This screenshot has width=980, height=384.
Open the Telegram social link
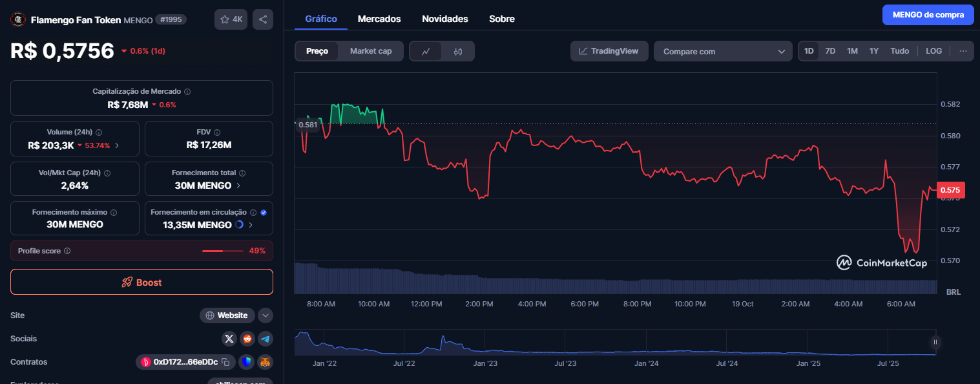pos(265,339)
